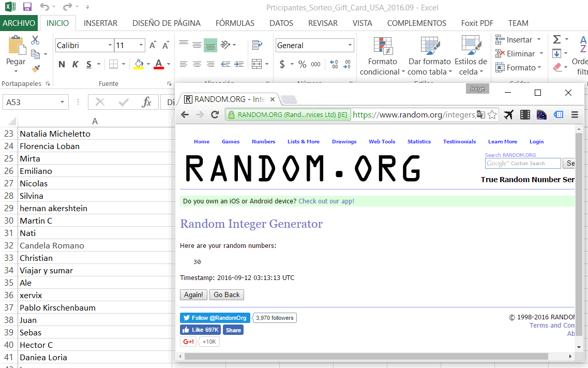The image size is (588, 368).
Task: Cut selection with scissors icon
Action: coord(35,40)
